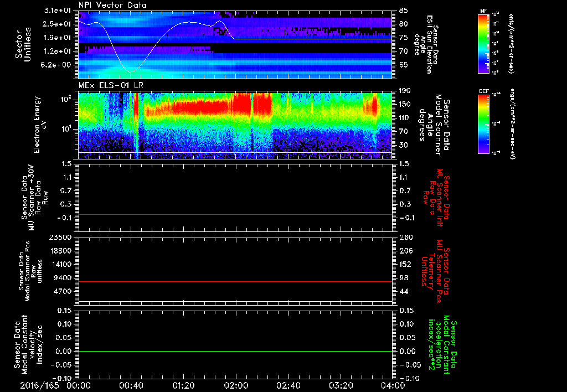This screenshot has width=567, height=392.
Task: Click the 03:20 time tick label
Action: [341, 386]
